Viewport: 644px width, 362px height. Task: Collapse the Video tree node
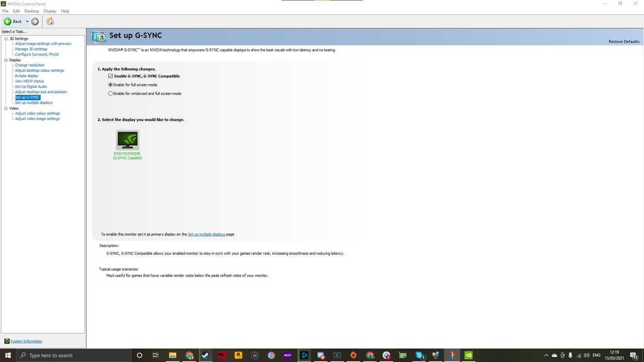click(x=6, y=109)
